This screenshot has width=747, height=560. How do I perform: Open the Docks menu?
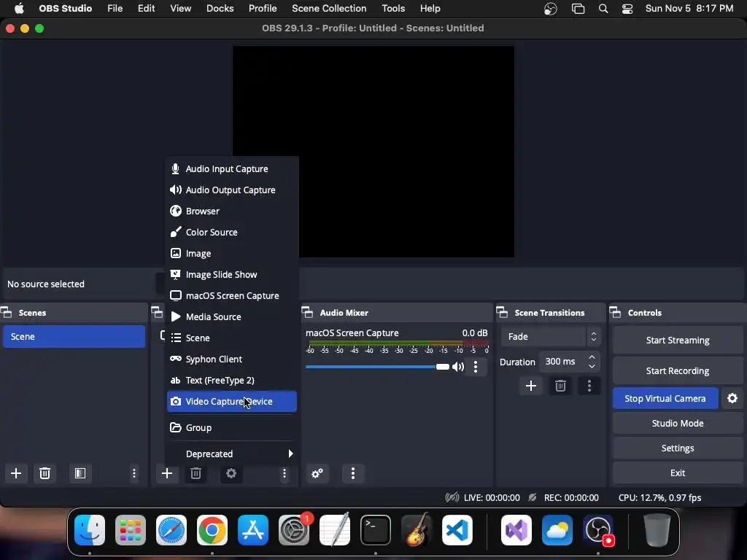click(220, 9)
